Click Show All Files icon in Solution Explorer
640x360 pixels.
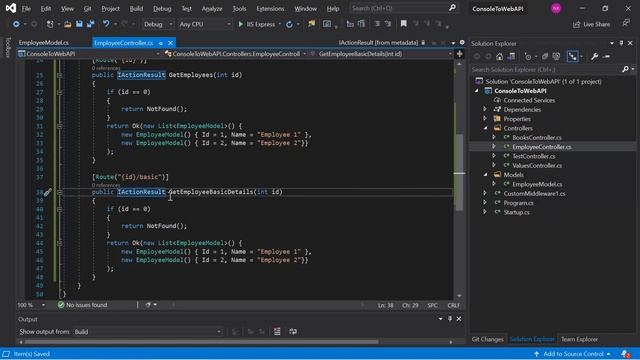[x=556, y=56]
